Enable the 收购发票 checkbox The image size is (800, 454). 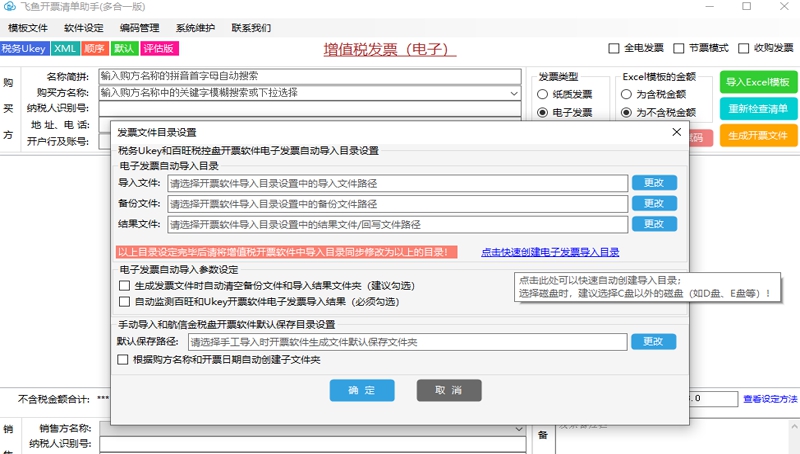(x=743, y=48)
